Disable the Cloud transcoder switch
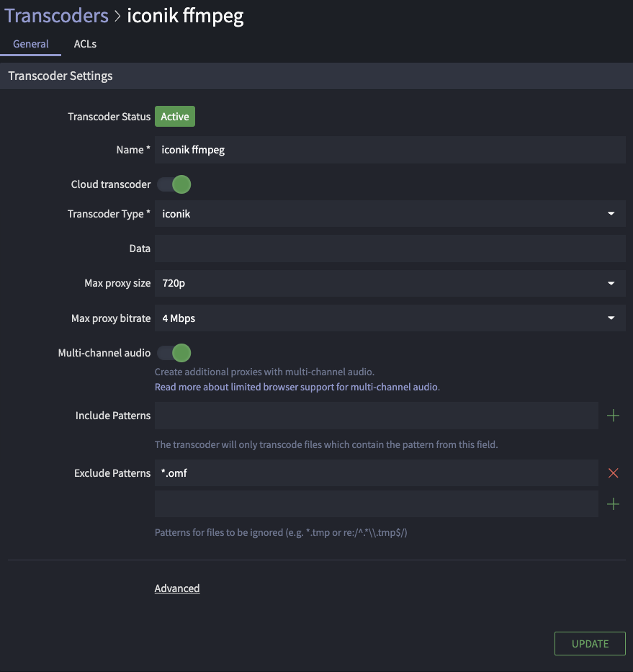Screen dimensions: 633x672 click(174, 184)
